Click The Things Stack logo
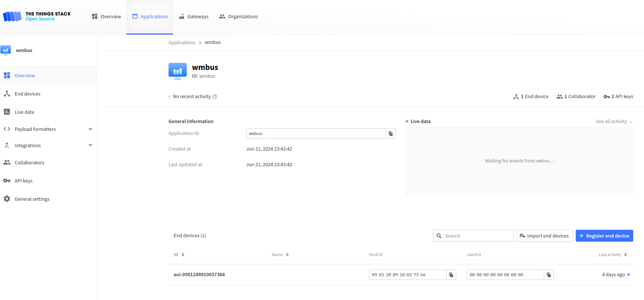Image resolution: width=644 pixels, height=300 pixels. click(x=37, y=16)
